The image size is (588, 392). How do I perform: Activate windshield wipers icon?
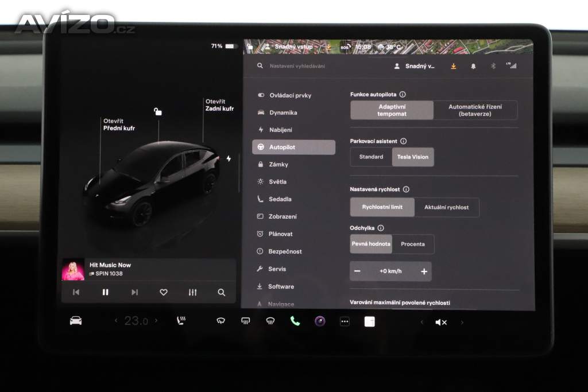click(221, 321)
